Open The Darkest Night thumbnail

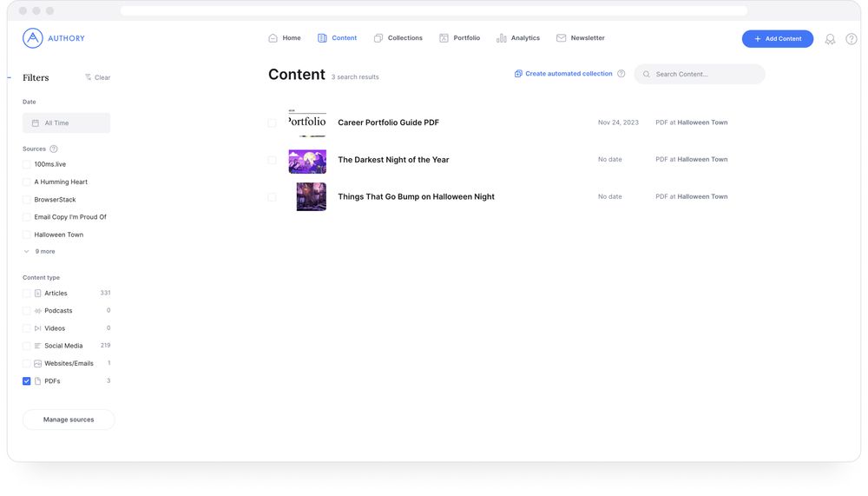[307, 161]
